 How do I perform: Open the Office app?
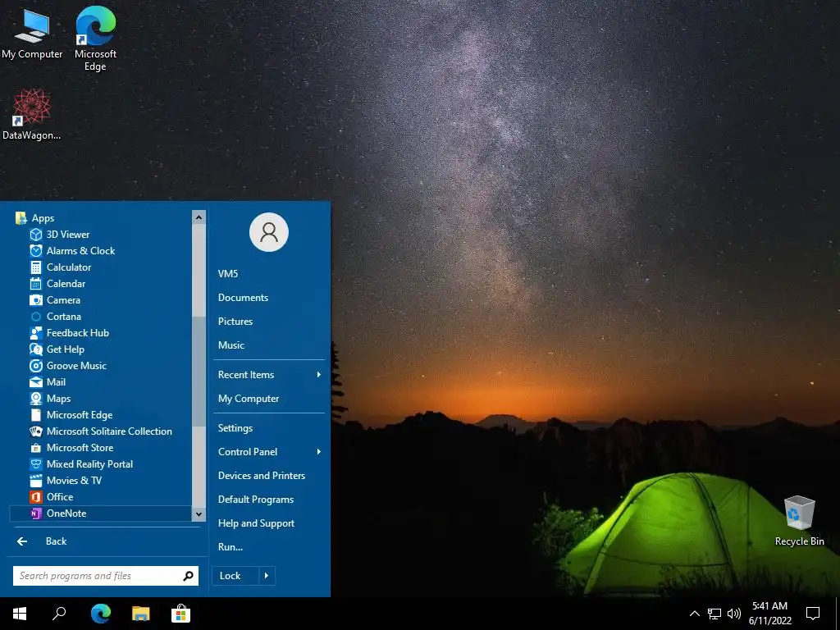coord(101,496)
